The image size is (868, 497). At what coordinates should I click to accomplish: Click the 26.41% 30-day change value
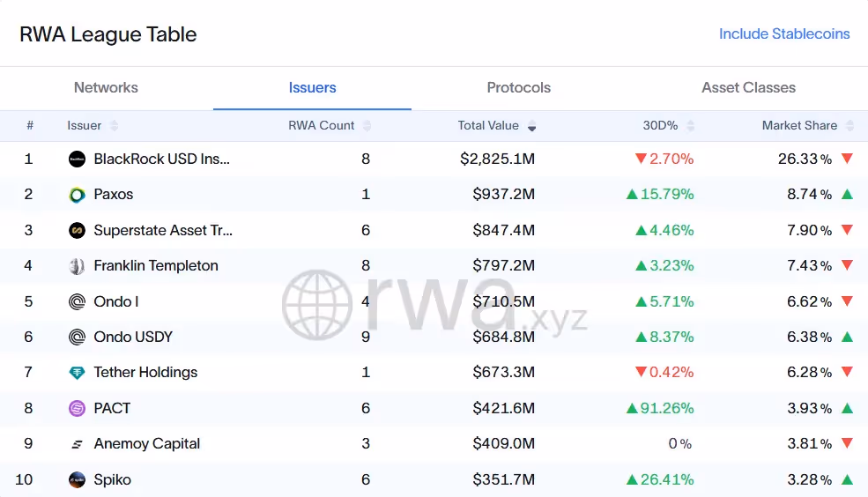click(667, 479)
